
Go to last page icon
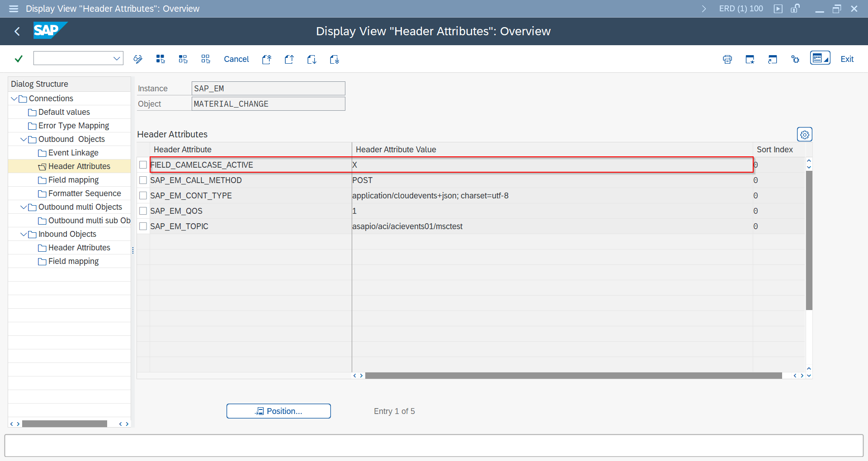(x=335, y=59)
